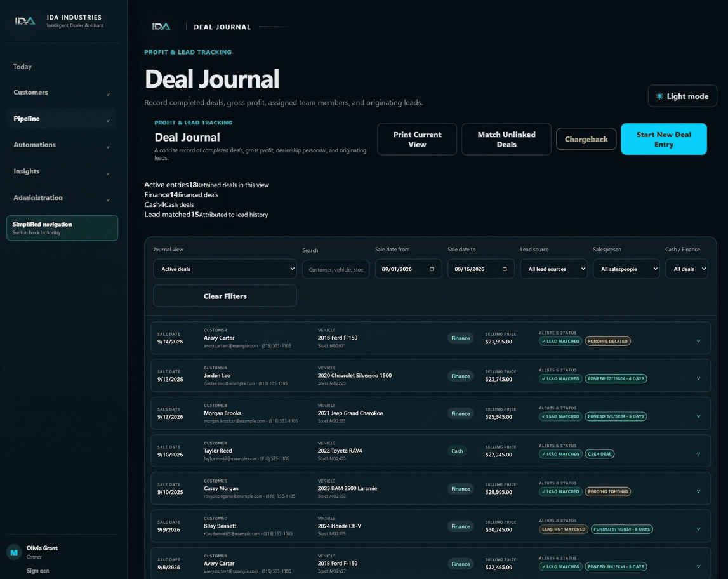Open the calendar picker for Sale date from
The width and height of the screenshot is (728, 579).
432,269
